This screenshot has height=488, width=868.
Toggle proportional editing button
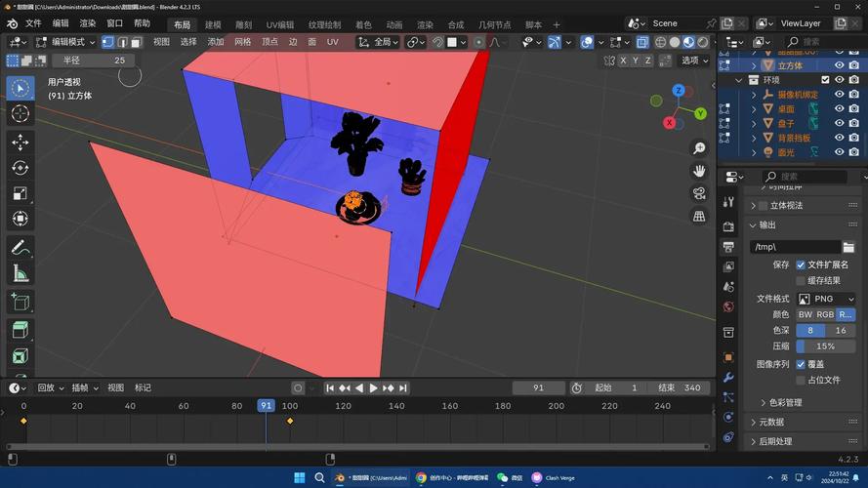[x=478, y=42]
